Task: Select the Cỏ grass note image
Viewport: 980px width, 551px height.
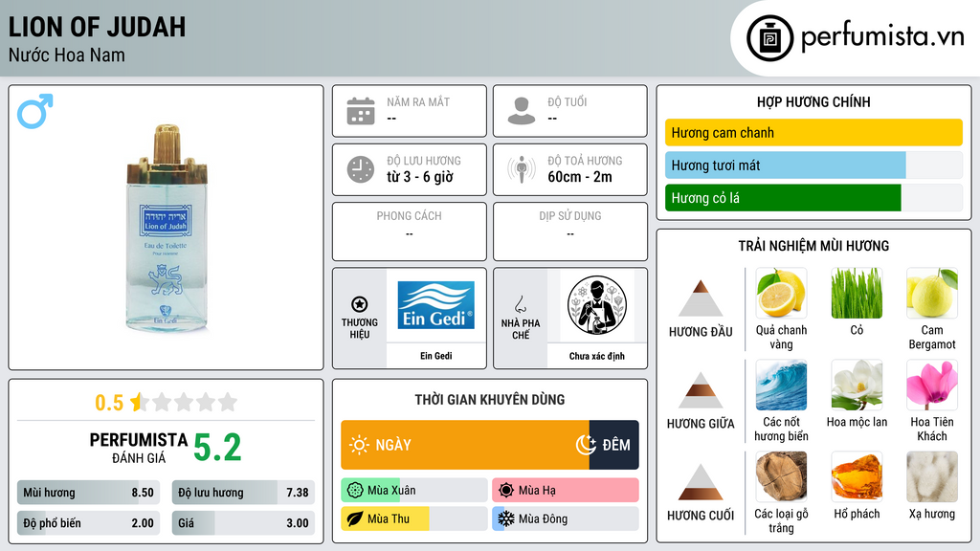Action: 857,293
